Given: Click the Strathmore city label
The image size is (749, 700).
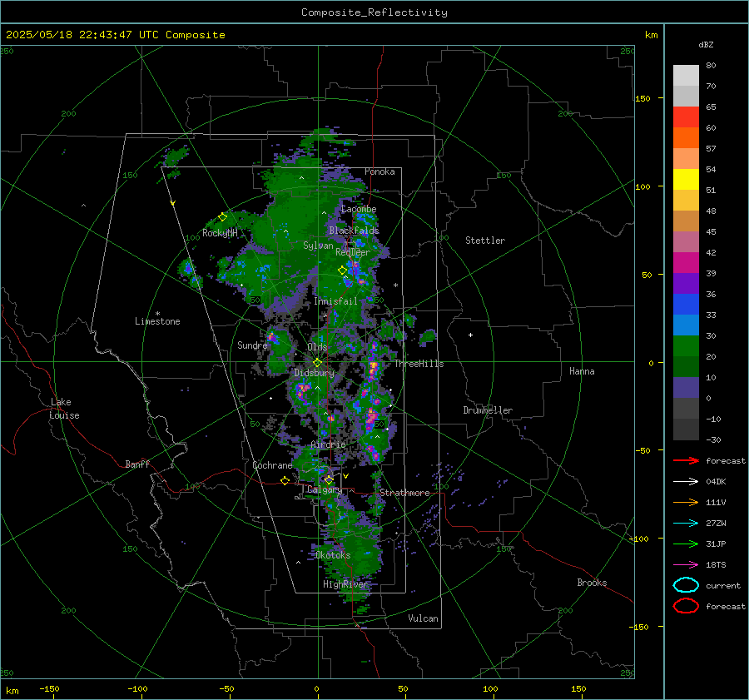Looking at the screenshot, I should tap(404, 493).
